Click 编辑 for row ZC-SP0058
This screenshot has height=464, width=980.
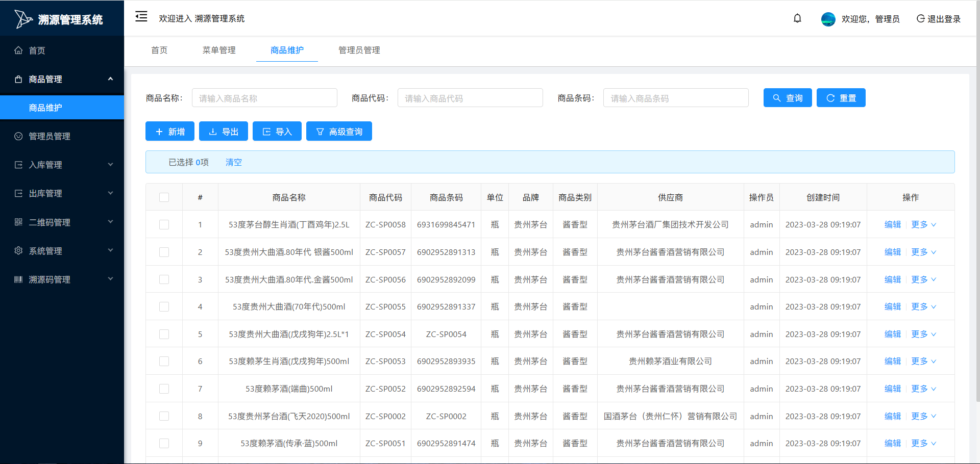892,224
